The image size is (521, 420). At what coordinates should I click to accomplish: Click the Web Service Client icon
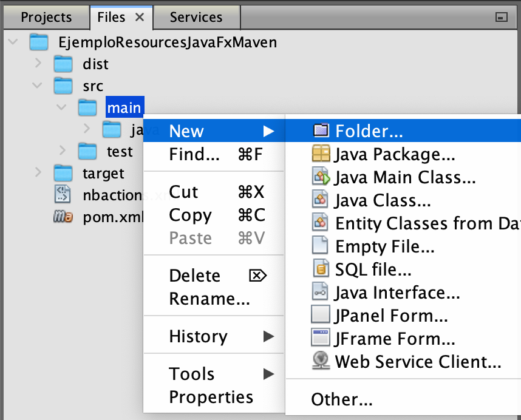pyautogui.click(x=321, y=362)
